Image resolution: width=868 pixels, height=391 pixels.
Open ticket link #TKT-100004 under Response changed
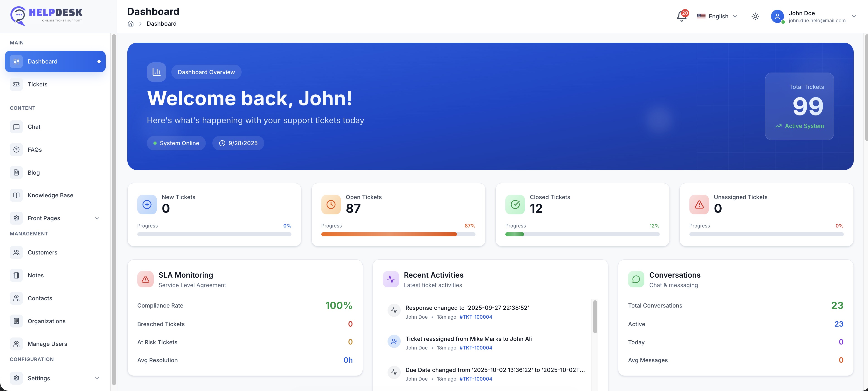(x=475, y=317)
